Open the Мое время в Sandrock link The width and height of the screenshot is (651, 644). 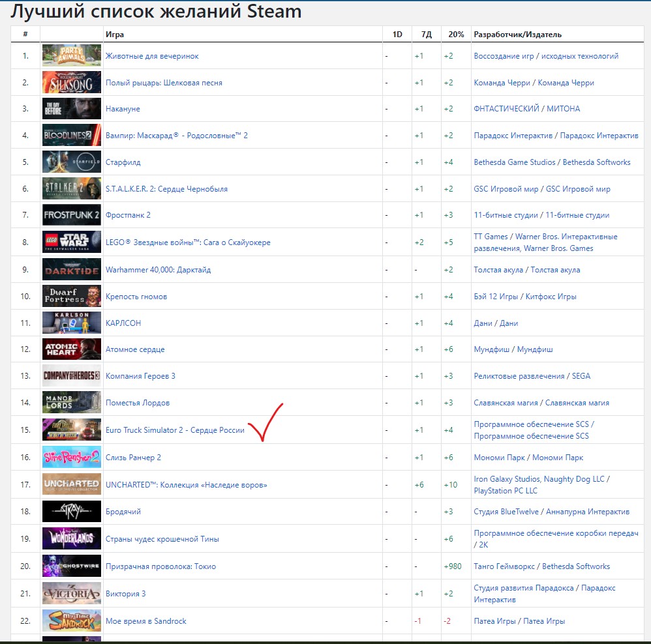tap(145, 621)
